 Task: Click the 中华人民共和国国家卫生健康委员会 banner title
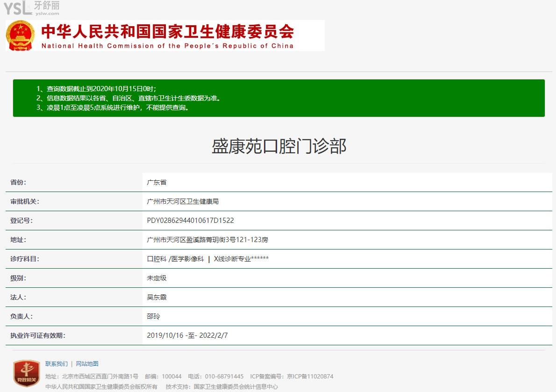pyautogui.click(x=168, y=32)
